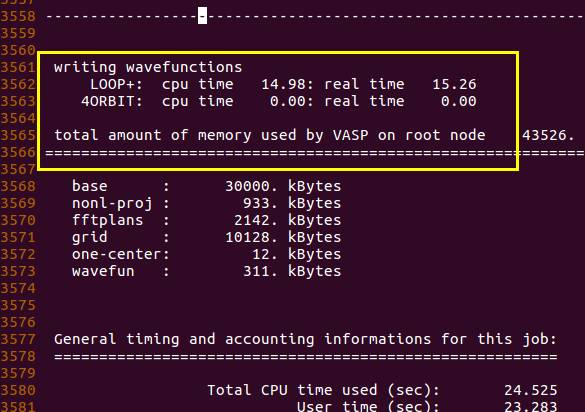
Task: Click line number 3568
Action: pyautogui.click(x=18, y=186)
